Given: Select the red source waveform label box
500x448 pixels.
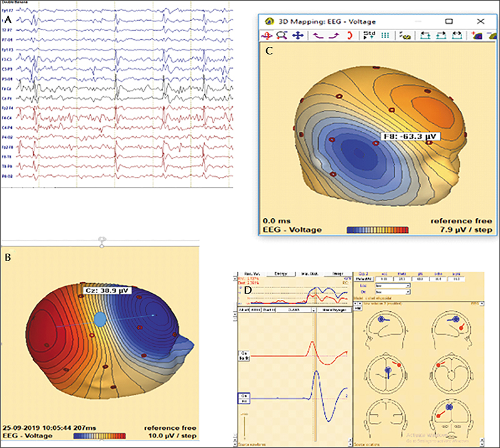Looking at the screenshot, I should pyautogui.click(x=244, y=356).
